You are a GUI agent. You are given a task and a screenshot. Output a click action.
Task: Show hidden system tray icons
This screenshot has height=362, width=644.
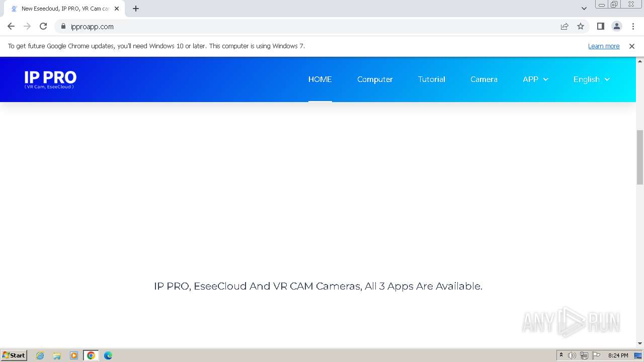[x=561, y=355]
